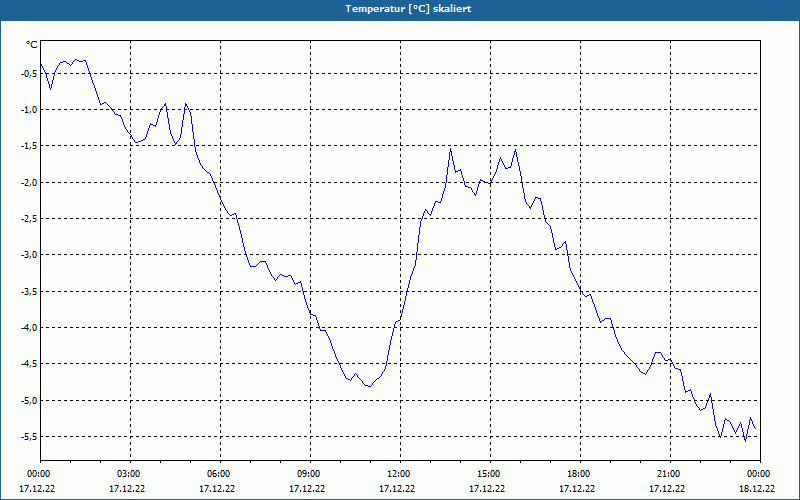
Task: Select the "06:00" x-axis time label
Action: (220, 474)
